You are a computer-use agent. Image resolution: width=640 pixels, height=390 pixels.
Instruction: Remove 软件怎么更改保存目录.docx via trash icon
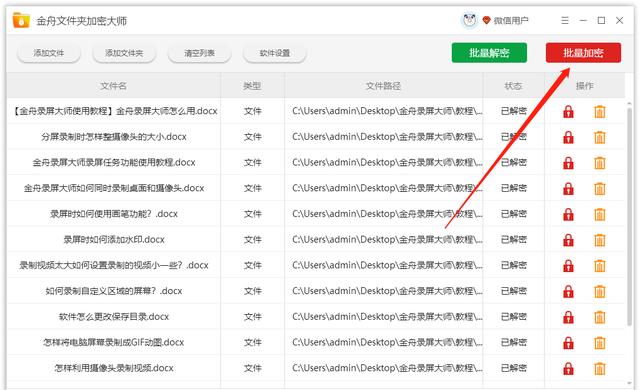[x=600, y=317]
